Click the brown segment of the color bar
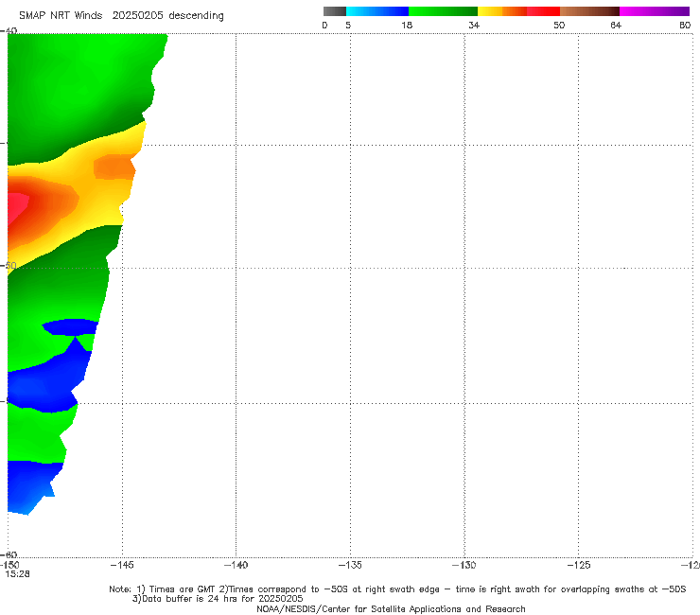The width and height of the screenshot is (700, 615). [x=589, y=11]
